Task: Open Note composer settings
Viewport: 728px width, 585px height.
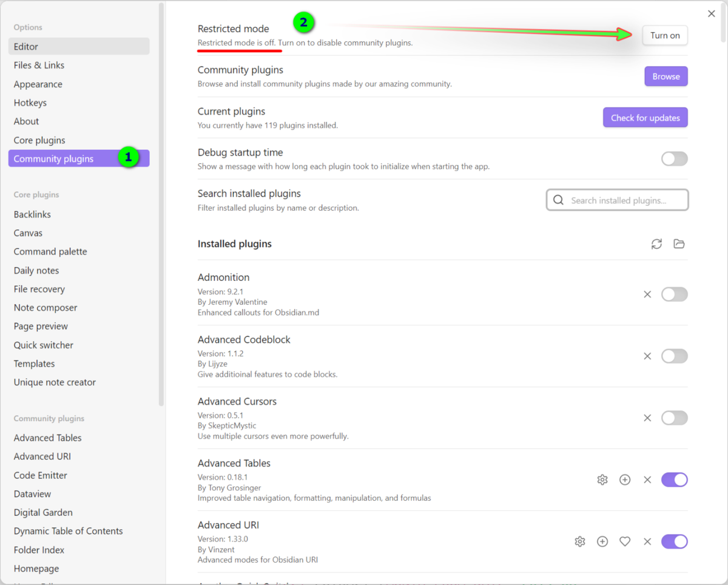Action: [x=79, y=308]
